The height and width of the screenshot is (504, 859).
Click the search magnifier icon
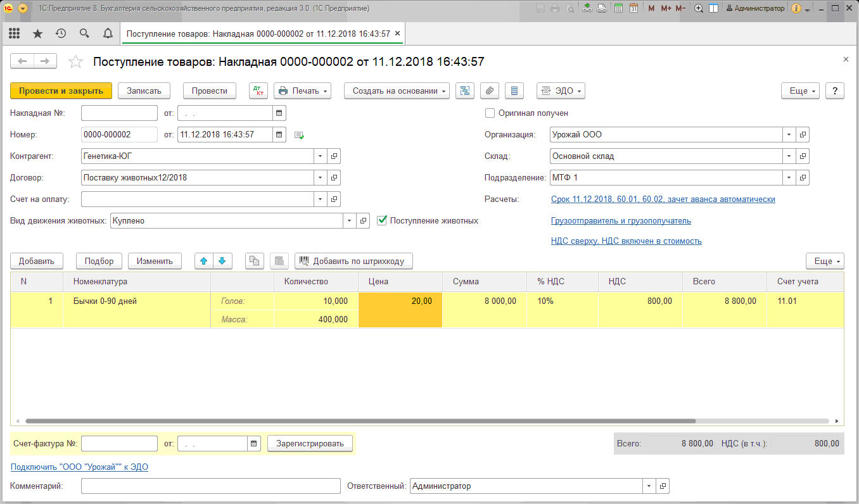tap(84, 34)
